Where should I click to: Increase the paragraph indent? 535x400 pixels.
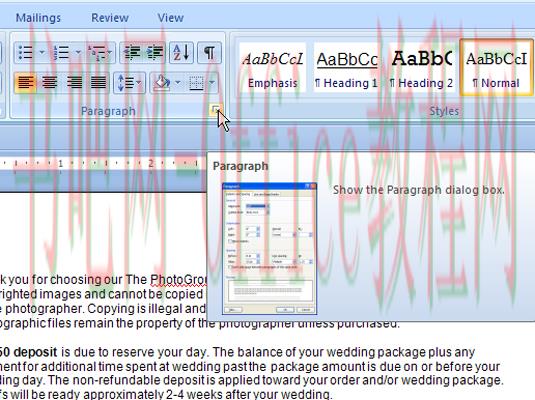pyautogui.click(x=154, y=53)
